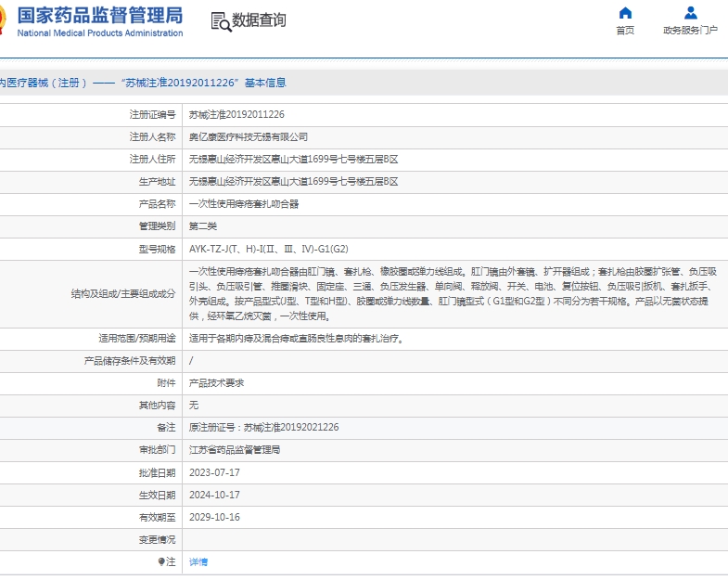The height and width of the screenshot is (580, 728).
Task: Click the 政务服务门户 person icon
Action: click(690, 13)
